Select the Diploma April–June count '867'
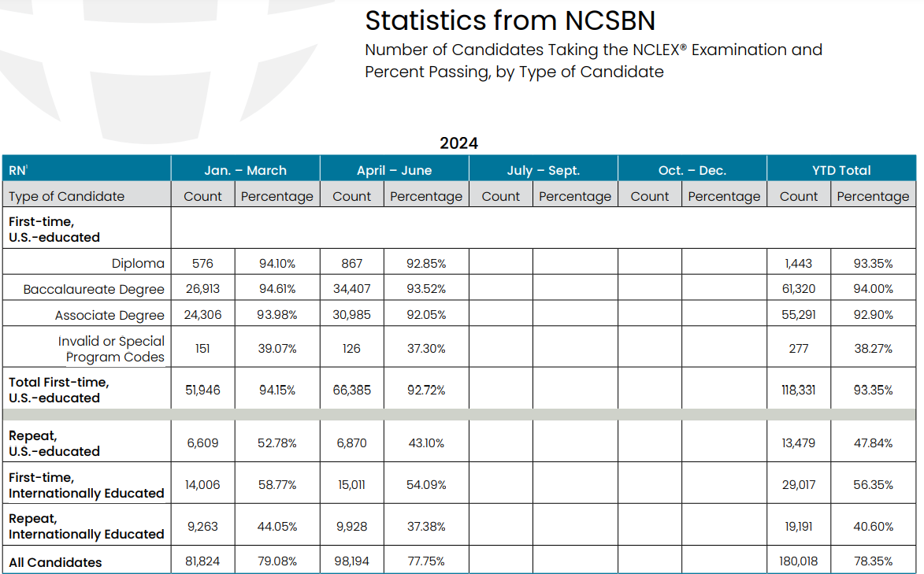This screenshot has width=924, height=574. tap(352, 264)
